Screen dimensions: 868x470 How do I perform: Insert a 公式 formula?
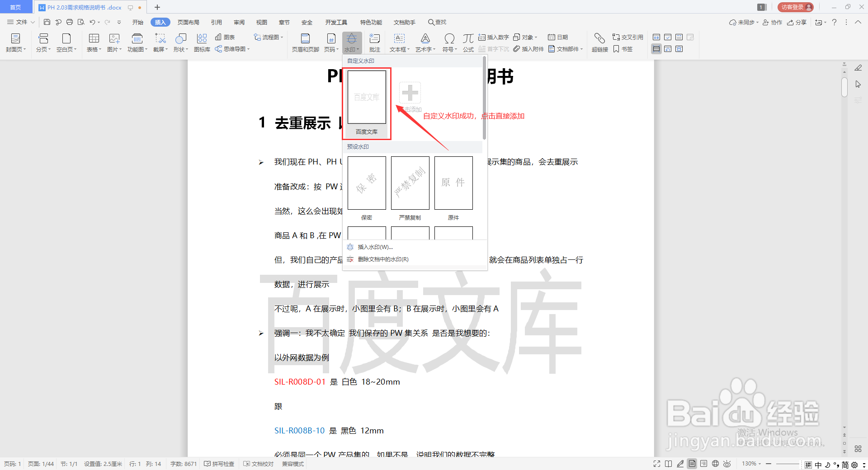point(468,42)
